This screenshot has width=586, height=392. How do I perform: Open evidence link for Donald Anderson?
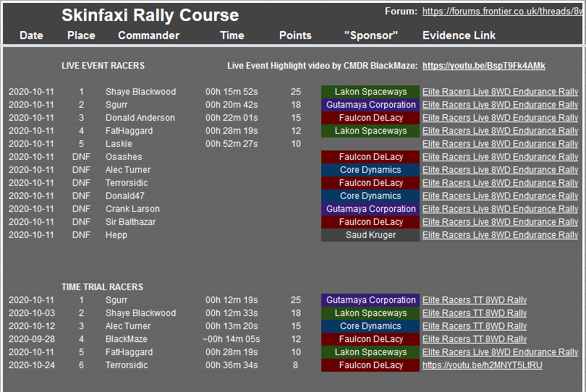coord(500,118)
